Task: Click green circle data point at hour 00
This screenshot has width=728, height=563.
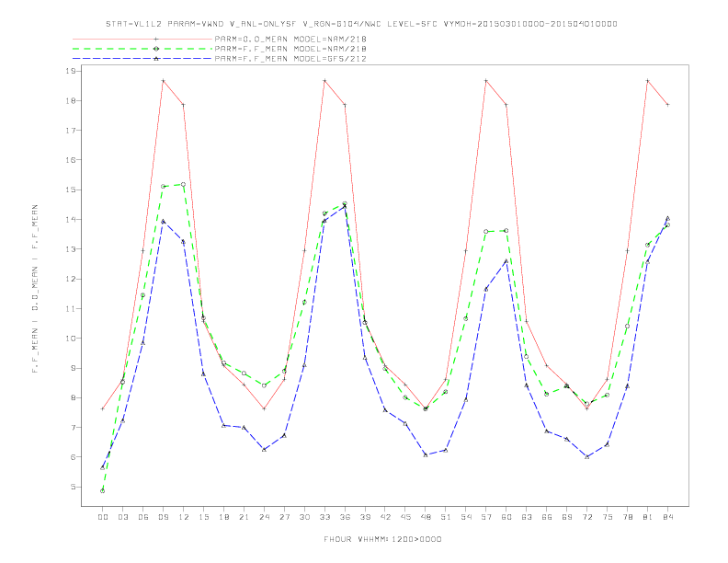Action: click(x=103, y=491)
